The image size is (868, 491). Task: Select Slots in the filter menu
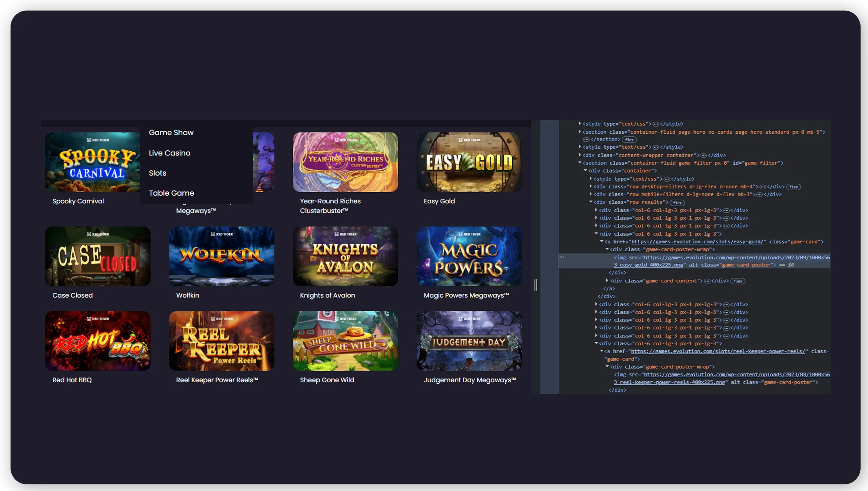point(157,173)
